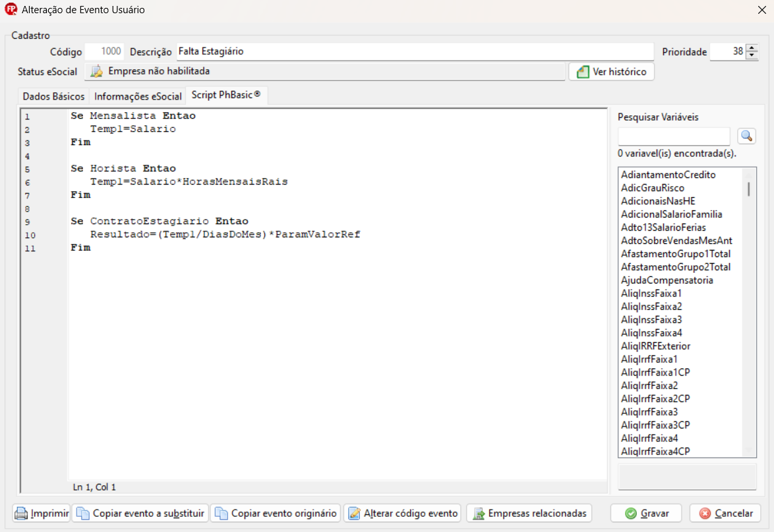The height and width of the screenshot is (532, 774).
Task: Click Copiar evento originário button
Action: click(276, 514)
